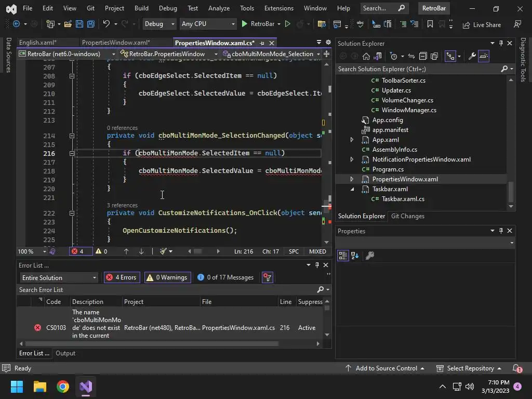The image size is (532, 399).
Task: Open the RetroBar.PropertiesWindow type dropdown
Action: pyautogui.click(x=168, y=54)
